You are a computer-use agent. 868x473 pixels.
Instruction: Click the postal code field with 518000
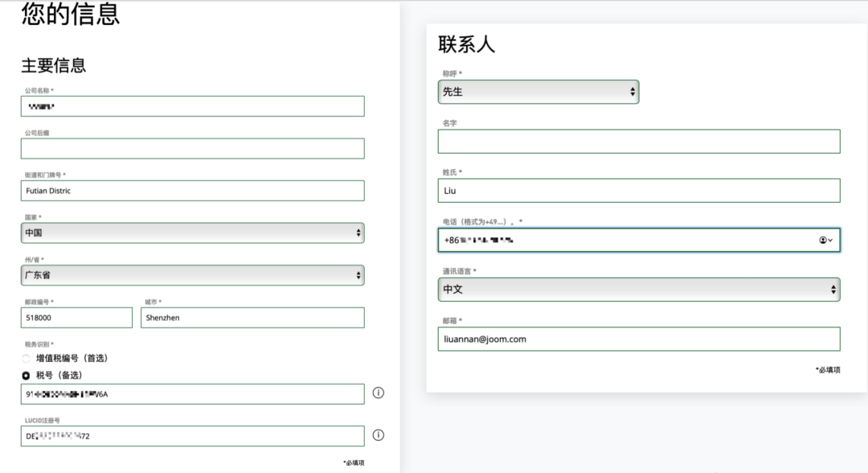[76, 318]
